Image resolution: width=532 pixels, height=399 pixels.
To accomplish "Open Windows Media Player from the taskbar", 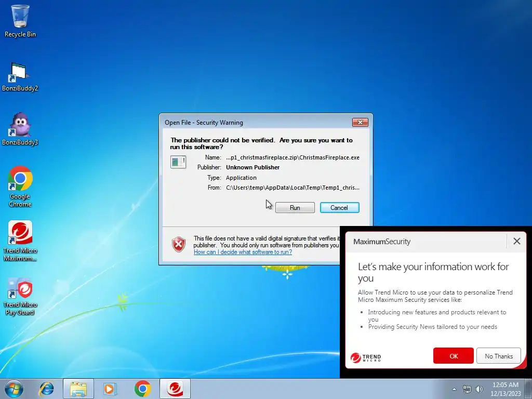I will (x=110, y=389).
